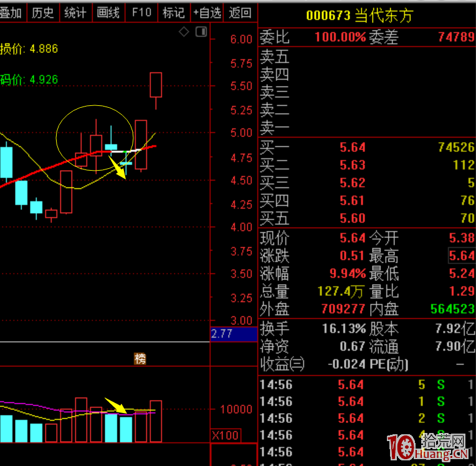
Task: Click the diamond icon above chart
Action: pyautogui.click(x=184, y=32)
